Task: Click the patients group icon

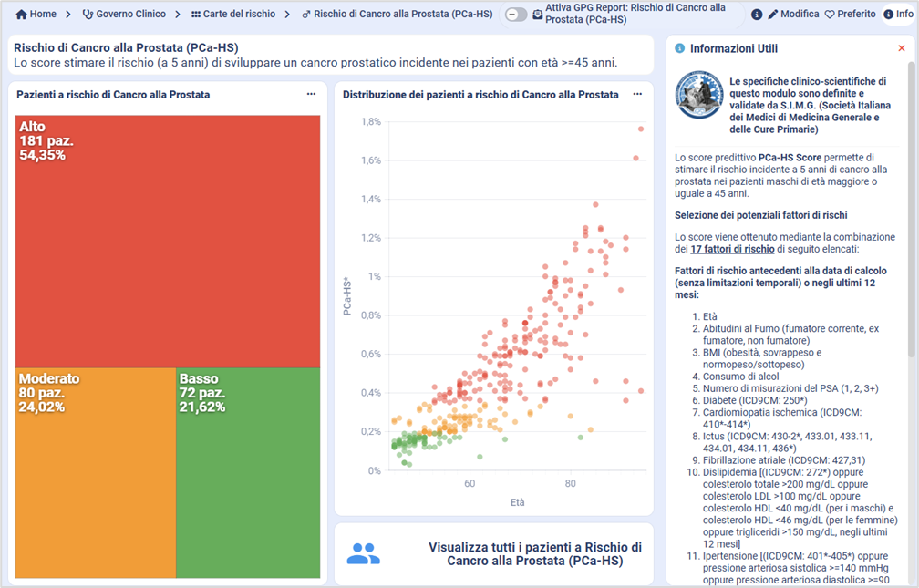Action: click(x=363, y=553)
